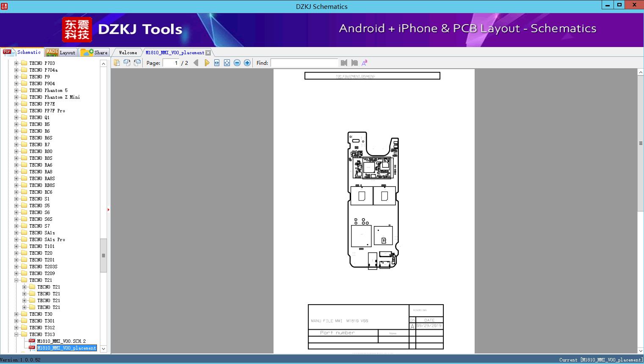The height and width of the screenshot is (364, 644).
Task: Collapse the TECNO T21 folder
Action: pyautogui.click(x=17, y=280)
